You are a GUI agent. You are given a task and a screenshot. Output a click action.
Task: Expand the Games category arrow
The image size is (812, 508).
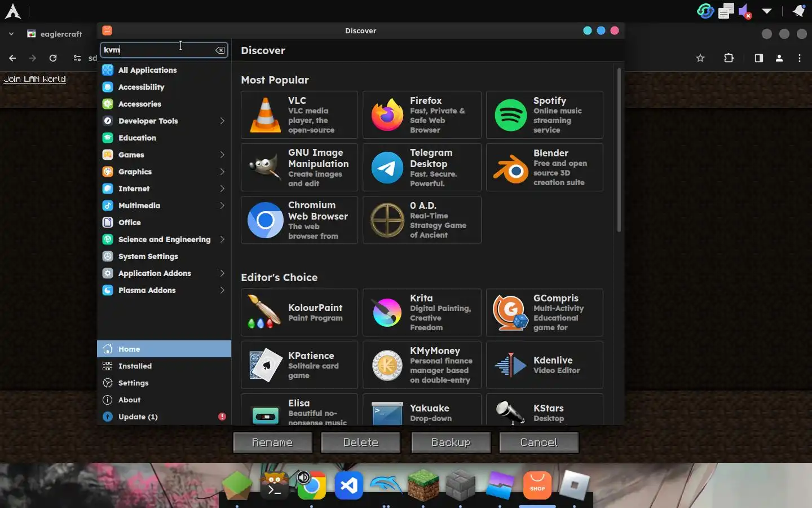coord(222,155)
